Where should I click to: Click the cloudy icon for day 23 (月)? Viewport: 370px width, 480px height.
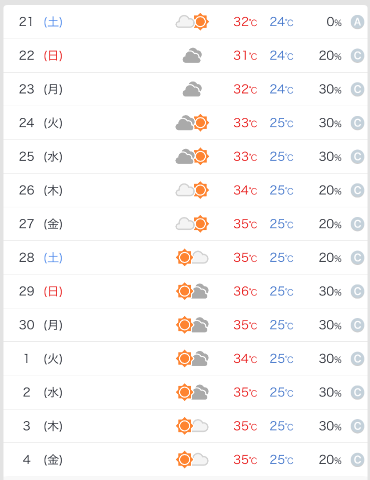[192, 89]
